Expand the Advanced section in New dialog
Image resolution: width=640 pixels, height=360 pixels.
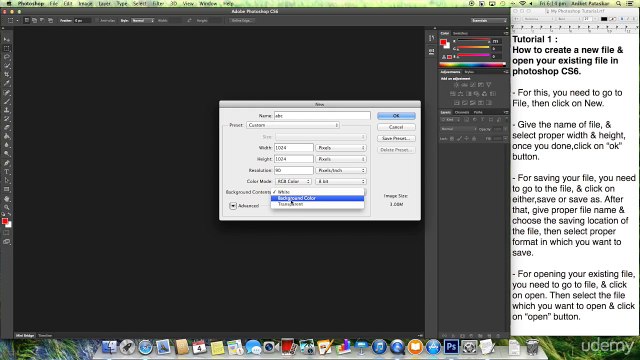(233, 206)
